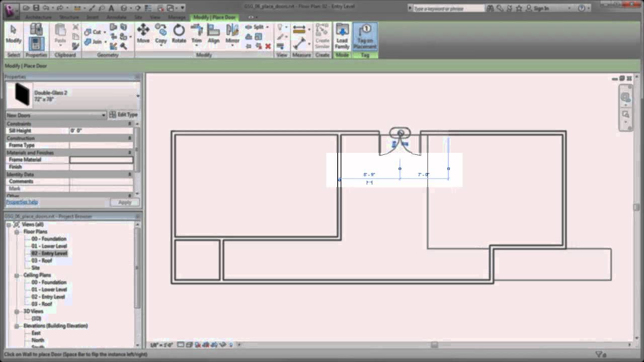Viewport: 644px width, 362px height.
Task: Select the Copy tool
Action: pos(161,33)
